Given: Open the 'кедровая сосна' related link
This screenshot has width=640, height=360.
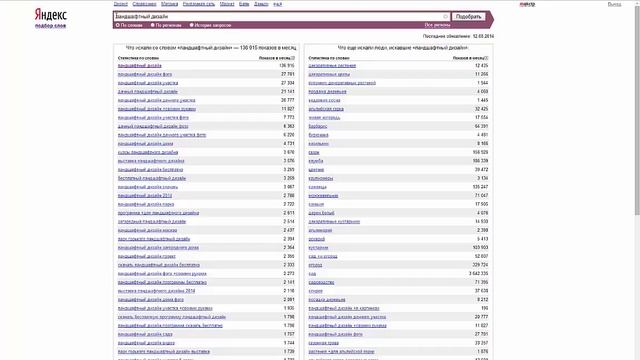Looking at the screenshot, I should pyautogui.click(x=324, y=100).
